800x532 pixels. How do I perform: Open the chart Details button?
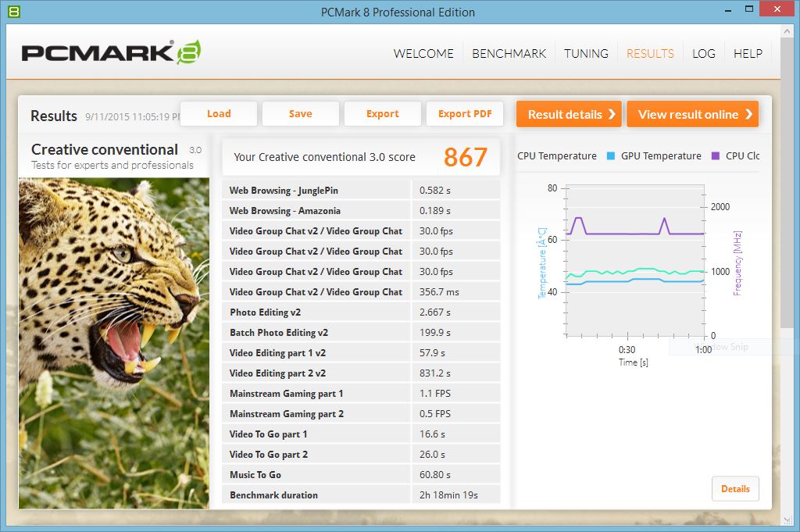[x=735, y=489]
